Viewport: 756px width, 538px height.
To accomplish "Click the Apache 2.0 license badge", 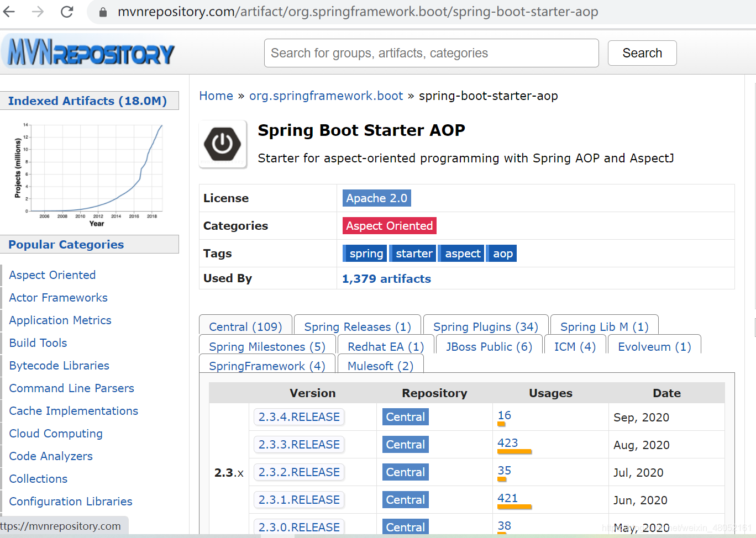I will [x=376, y=198].
